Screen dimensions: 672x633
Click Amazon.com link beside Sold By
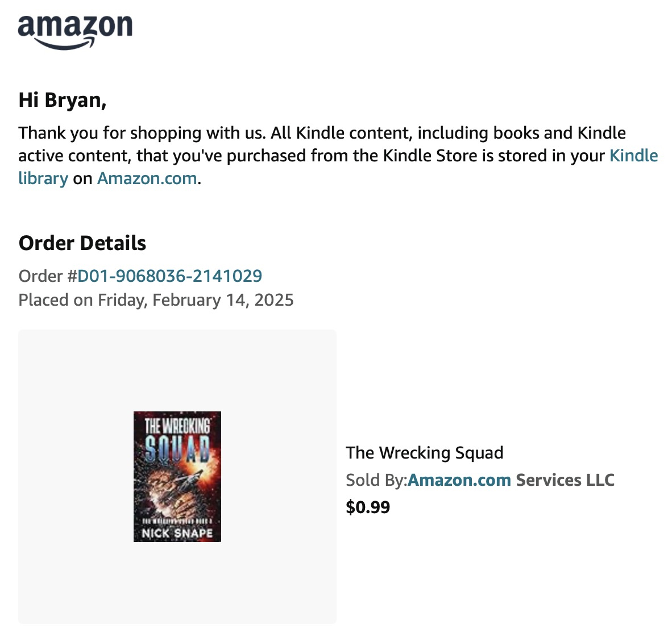click(x=459, y=480)
